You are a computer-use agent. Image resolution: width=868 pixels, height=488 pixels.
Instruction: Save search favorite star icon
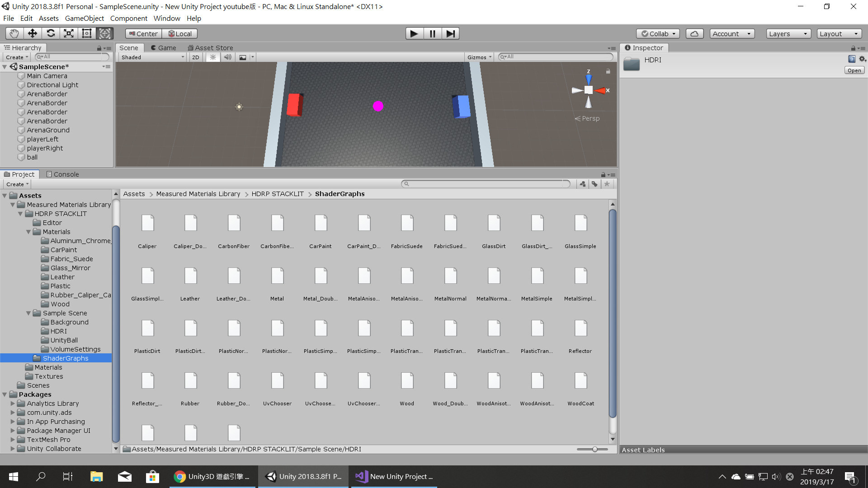607,184
